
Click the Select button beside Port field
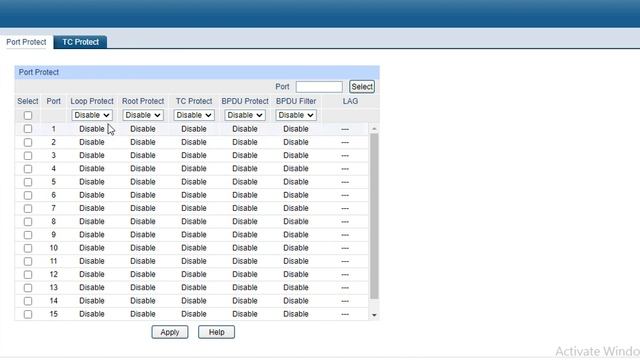362,87
